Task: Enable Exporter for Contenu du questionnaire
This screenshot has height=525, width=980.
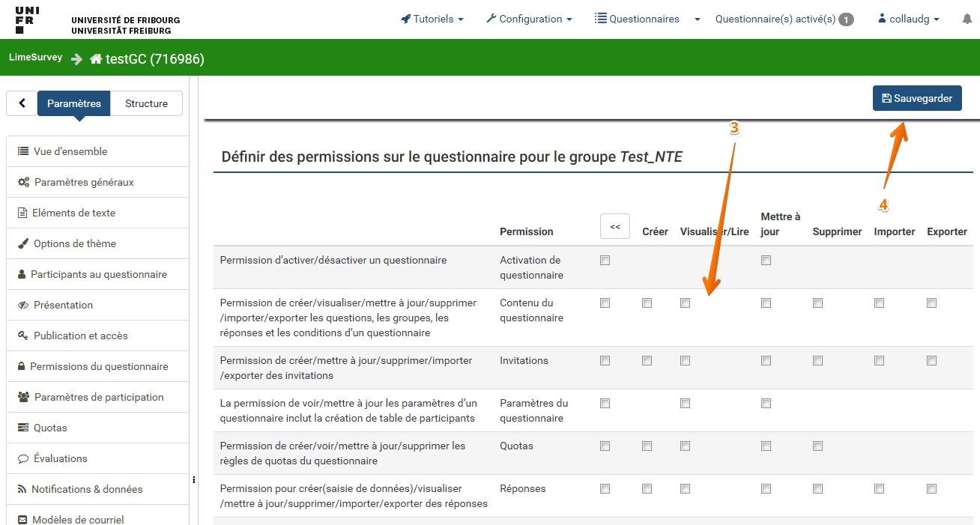Action: [x=932, y=303]
